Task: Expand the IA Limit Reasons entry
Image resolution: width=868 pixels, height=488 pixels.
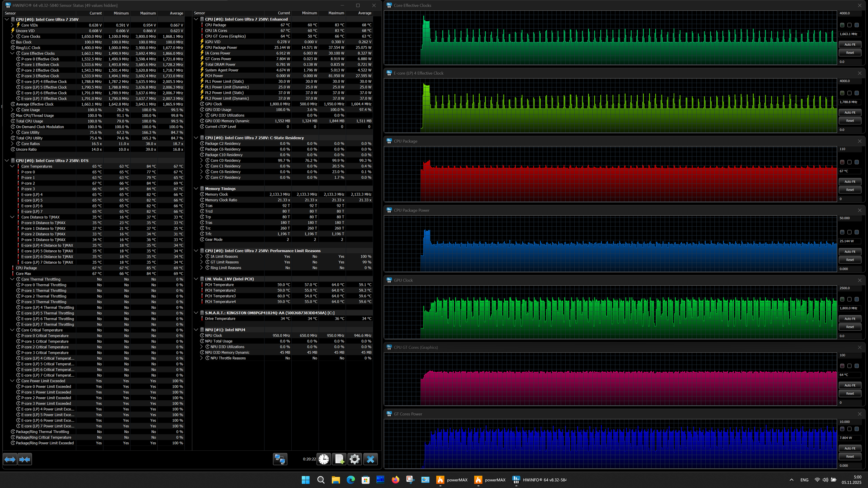Action: (x=201, y=257)
